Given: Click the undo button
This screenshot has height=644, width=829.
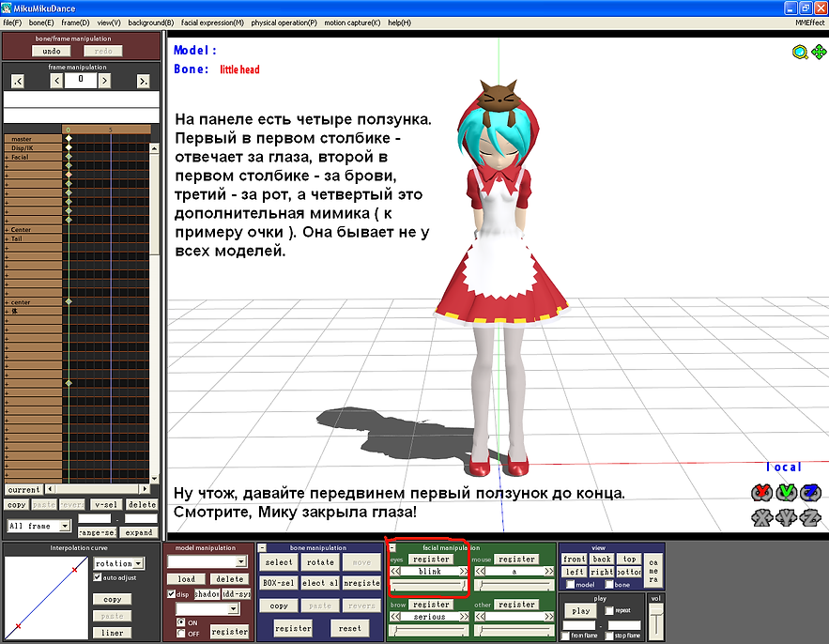Looking at the screenshot, I should pos(52,51).
